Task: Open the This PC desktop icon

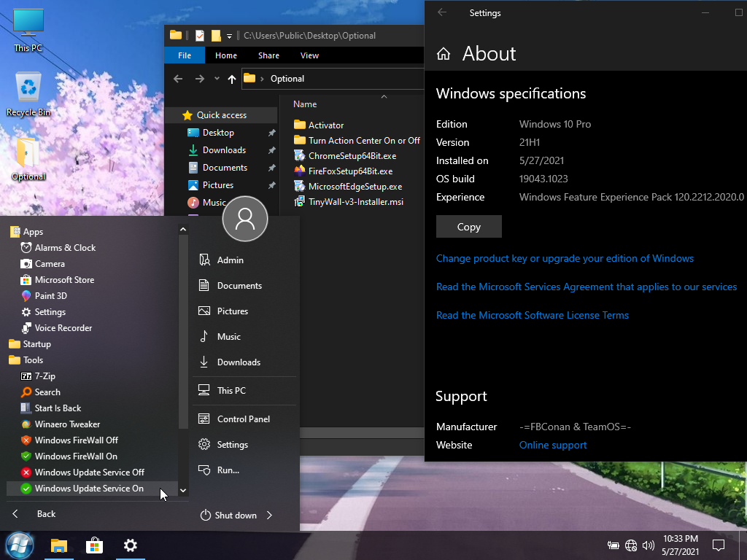Action: 28,31
